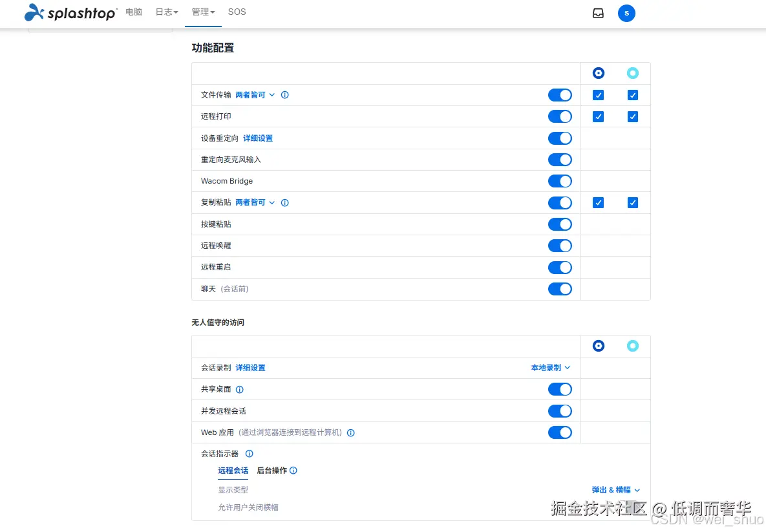The image size is (766, 532).
Task: Click the info icon beside 复制粘贴
Action: point(284,202)
